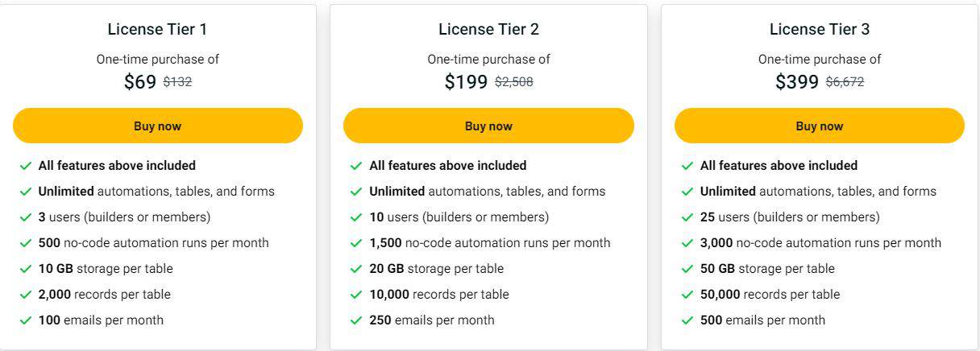The width and height of the screenshot is (980, 351).
Task: Click checkmark beside Tier 3 '50,000 records per table'
Action: point(687,295)
